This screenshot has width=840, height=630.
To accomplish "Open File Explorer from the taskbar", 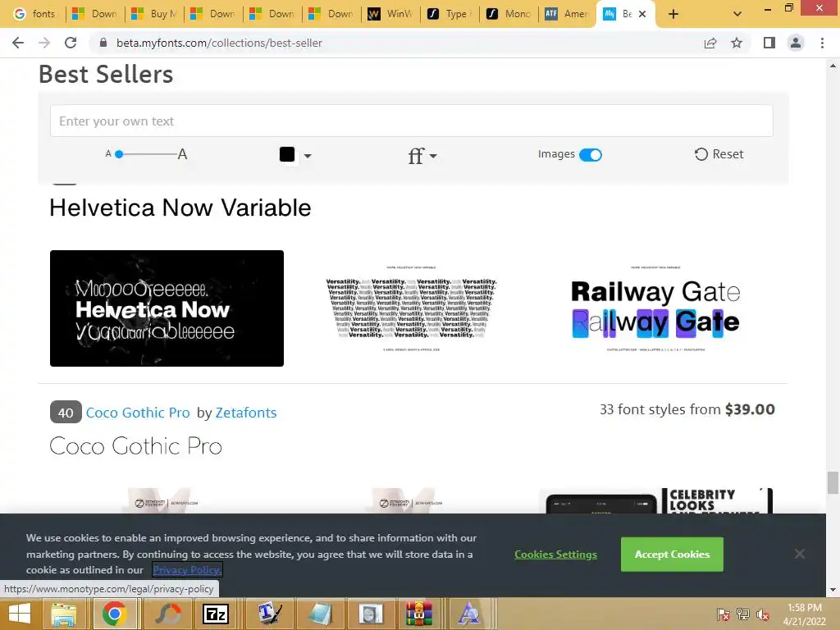I will pyautogui.click(x=64, y=614).
